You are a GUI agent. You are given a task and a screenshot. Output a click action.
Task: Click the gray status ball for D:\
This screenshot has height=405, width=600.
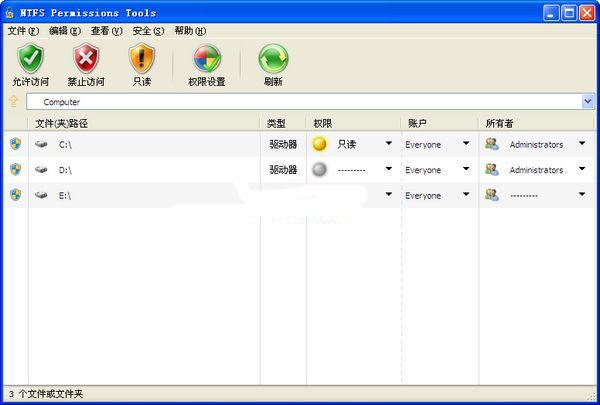tap(320, 169)
